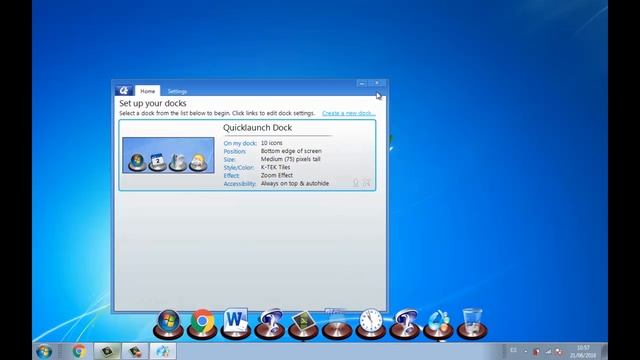The image size is (640, 360).
Task: Click the '10 icons' value
Action: 271,143
